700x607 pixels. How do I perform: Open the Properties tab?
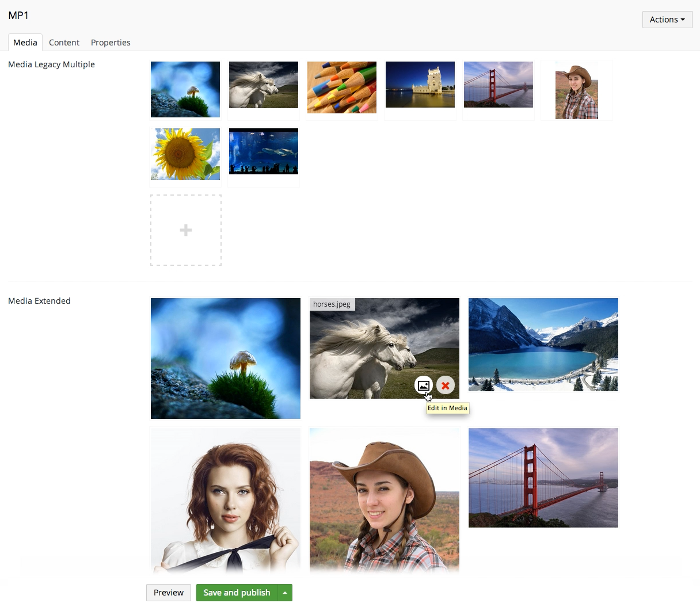click(111, 42)
